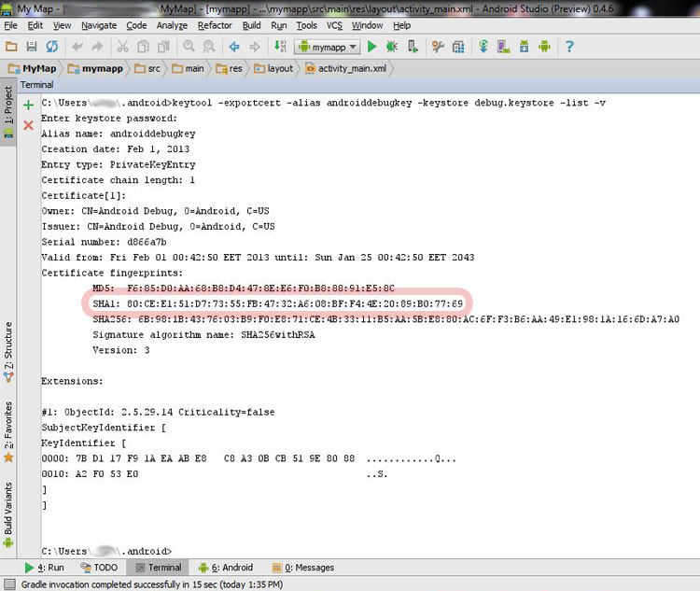
Task: Click the Make Project build icon
Action: [280, 47]
